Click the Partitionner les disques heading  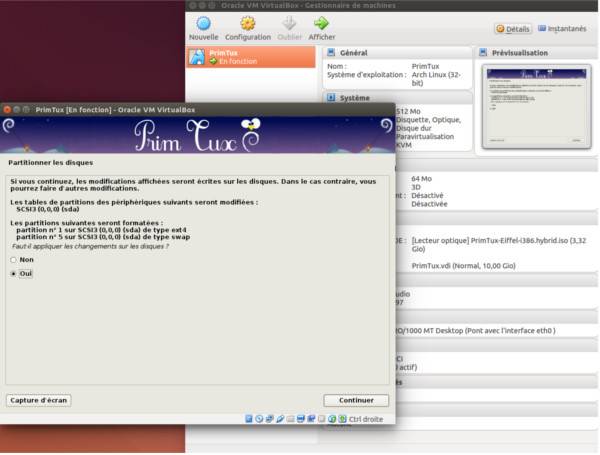(51, 163)
